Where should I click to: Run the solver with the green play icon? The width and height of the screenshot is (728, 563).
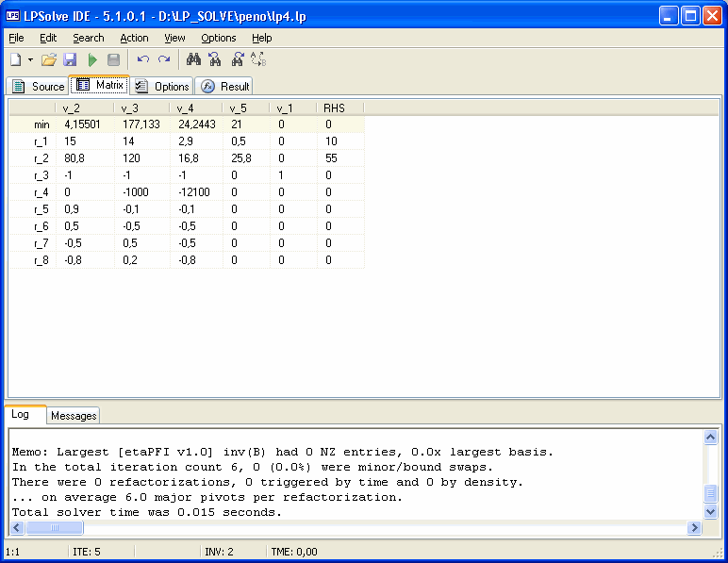coord(92,59)
